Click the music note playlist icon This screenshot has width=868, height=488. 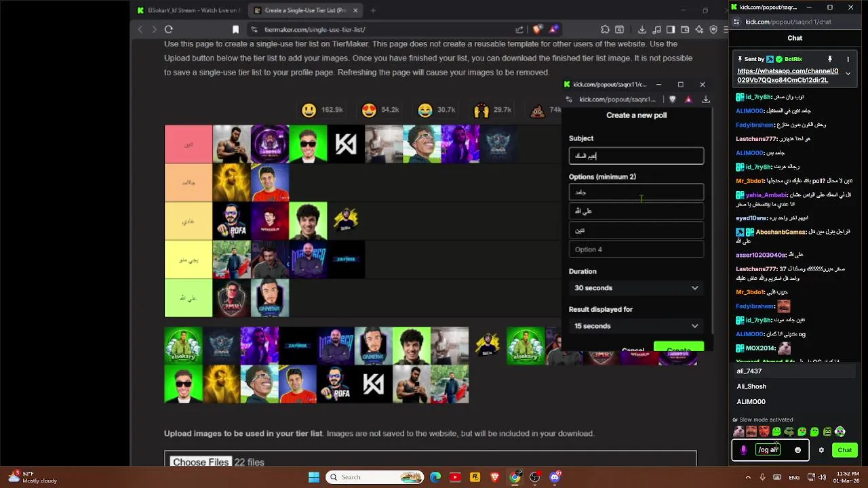(x=656, y=29)
